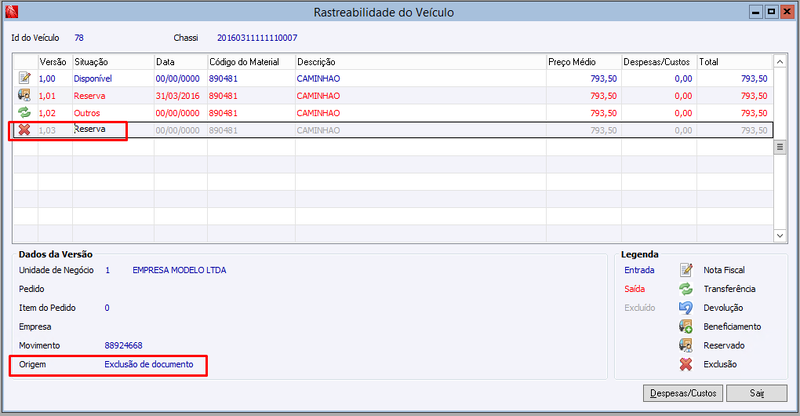Click the Descrição column header
The height and width of the screenshot is (416, 800).
click(420, 62)
